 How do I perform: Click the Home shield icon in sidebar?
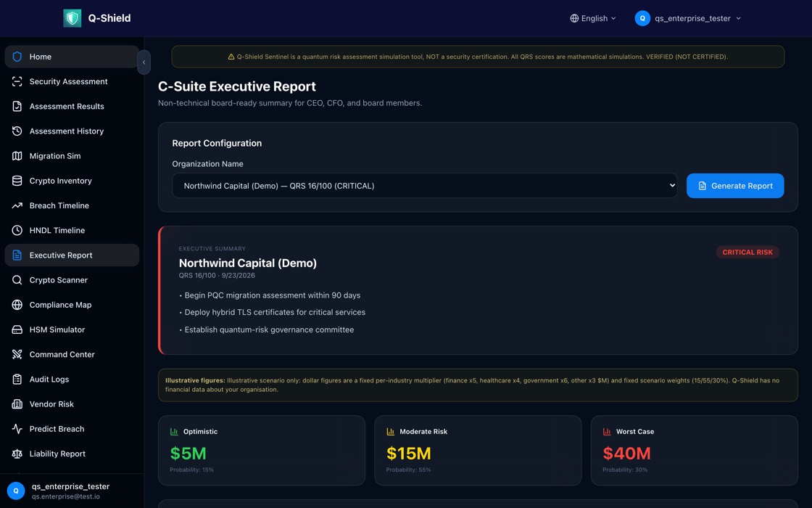tap(17, 57)
